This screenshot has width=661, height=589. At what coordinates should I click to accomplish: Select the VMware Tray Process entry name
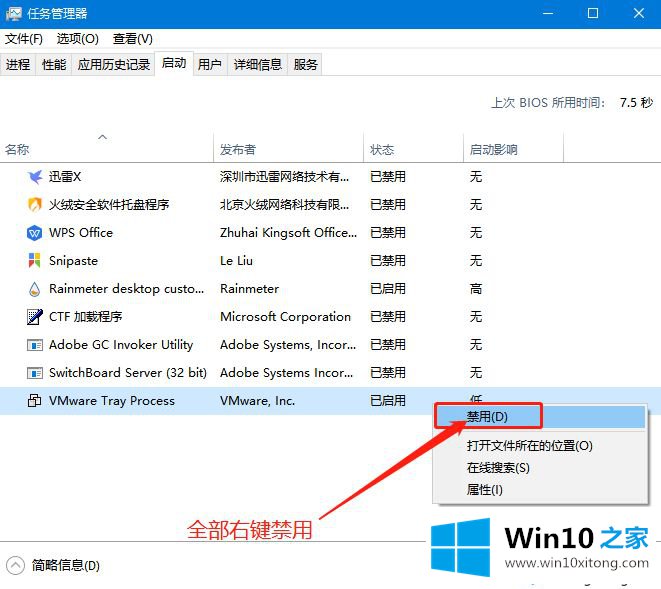point(112,401)
